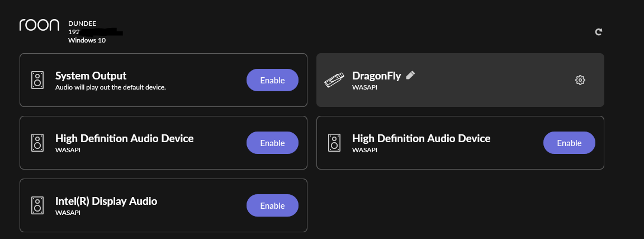Click the System Output speaker icon
Screen dimensions: 644x239
click(x=37, y=80)
